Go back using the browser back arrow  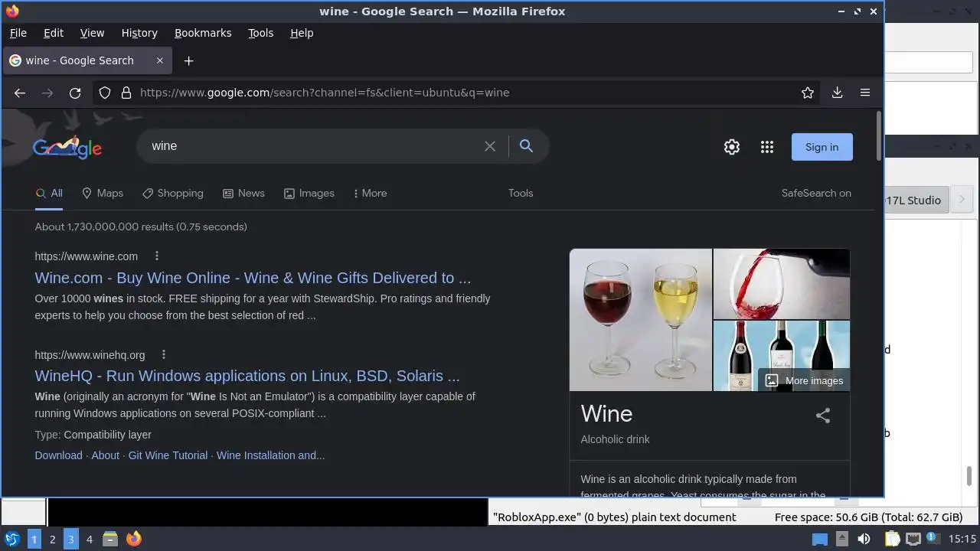pos(20,93)
